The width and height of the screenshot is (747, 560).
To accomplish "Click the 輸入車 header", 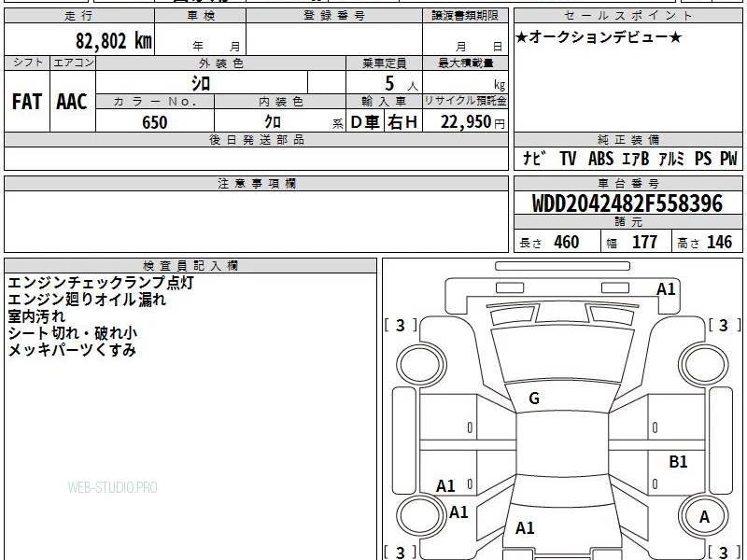I will [x=384, y=102].
